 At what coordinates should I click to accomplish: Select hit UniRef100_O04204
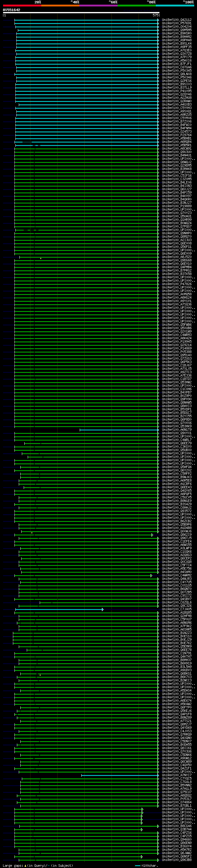point(177,26)
